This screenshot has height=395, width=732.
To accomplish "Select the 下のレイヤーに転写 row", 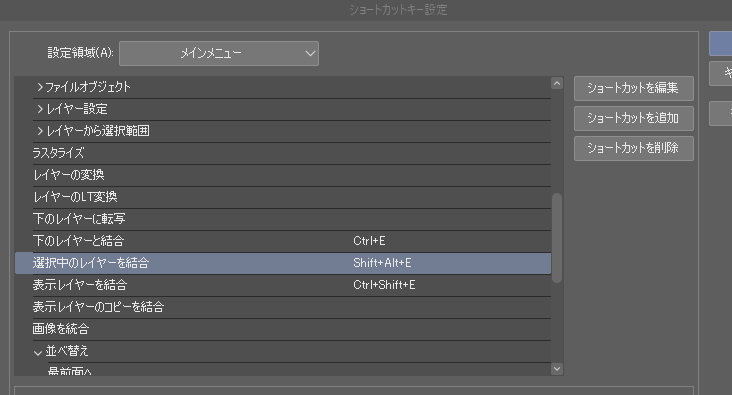I will (x=283, y=219).
